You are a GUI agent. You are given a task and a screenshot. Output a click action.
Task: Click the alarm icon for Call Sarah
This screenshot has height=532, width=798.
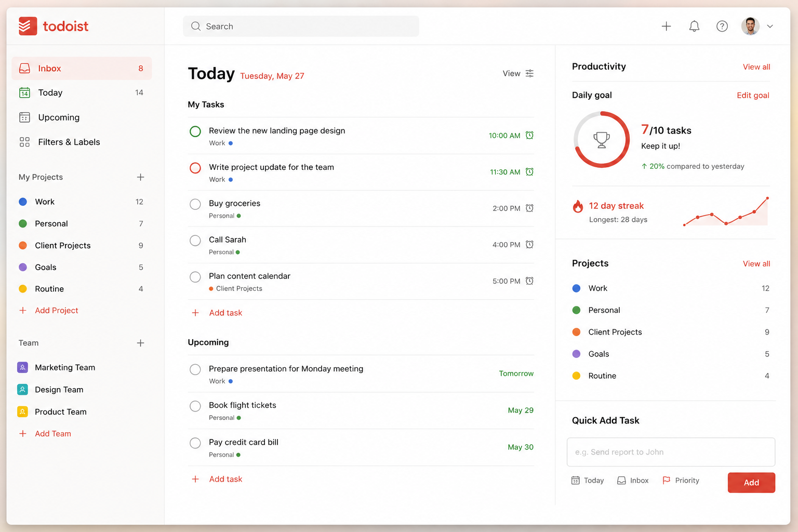(529, 244)
